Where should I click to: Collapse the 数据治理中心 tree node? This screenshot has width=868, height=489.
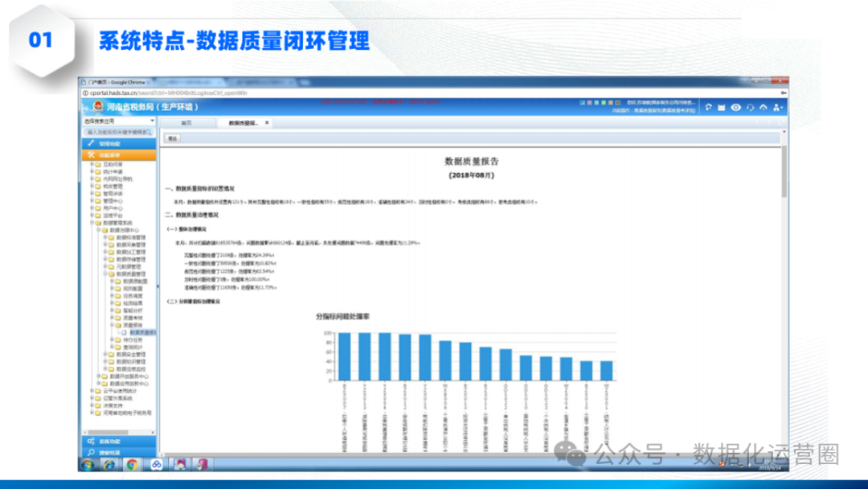pyautogui.click(x=99, y=230)
